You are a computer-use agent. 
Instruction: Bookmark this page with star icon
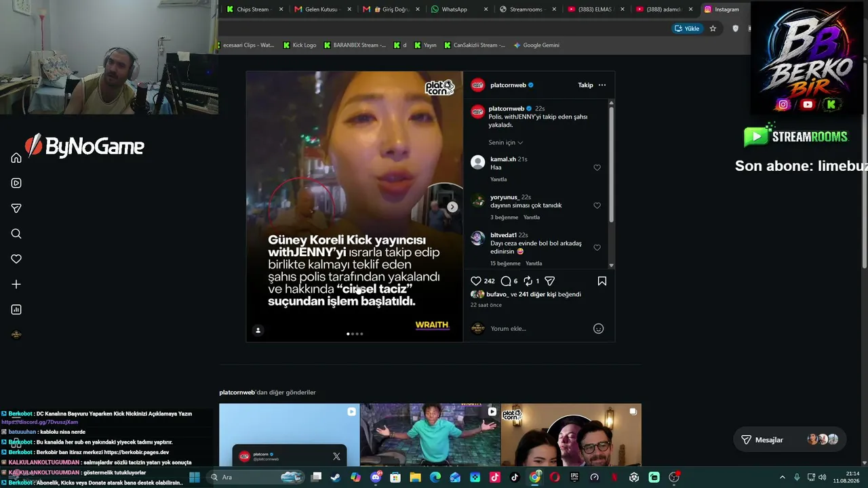(x=713, y=28)
